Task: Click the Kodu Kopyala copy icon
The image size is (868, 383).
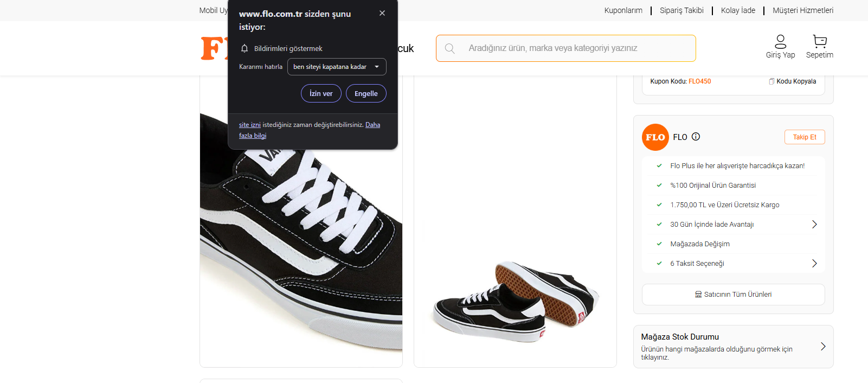Action: [x=771, y=81]
